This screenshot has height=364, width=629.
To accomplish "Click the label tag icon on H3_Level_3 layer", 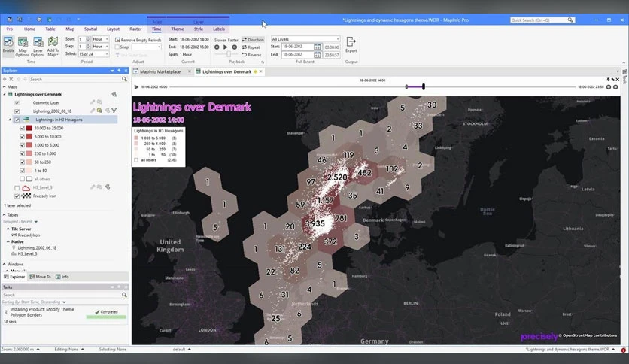I will click(x=108, y=187).
